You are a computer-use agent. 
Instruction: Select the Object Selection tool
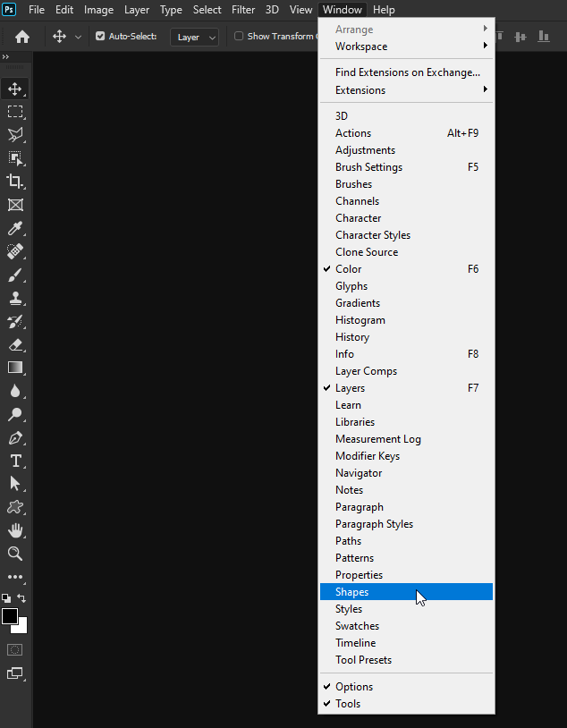tap(15, 158)
